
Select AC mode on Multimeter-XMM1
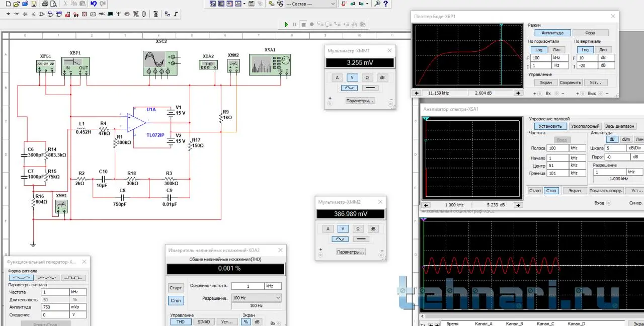(349, 88)
